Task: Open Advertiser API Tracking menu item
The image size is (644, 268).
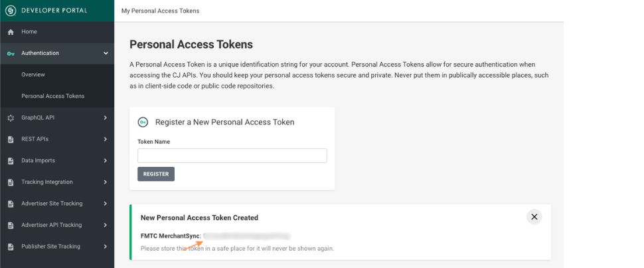Action: coord(52,225)
